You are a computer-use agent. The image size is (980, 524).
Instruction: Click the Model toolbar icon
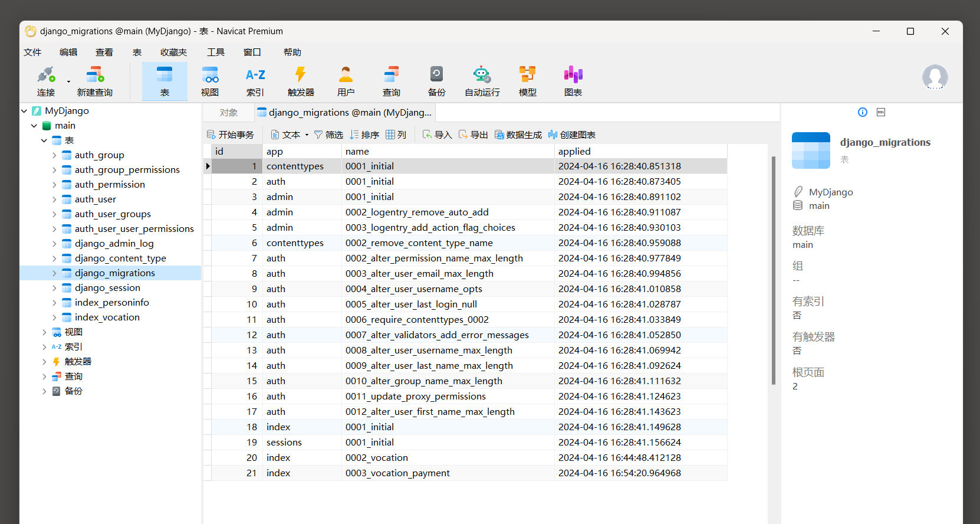528,81
